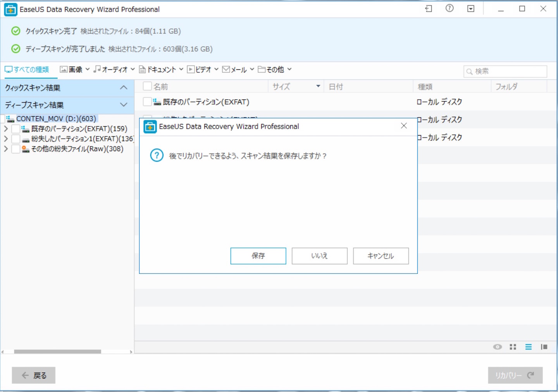Click the 戻る back button
558x392 pixels.
(x=34, y=375)
